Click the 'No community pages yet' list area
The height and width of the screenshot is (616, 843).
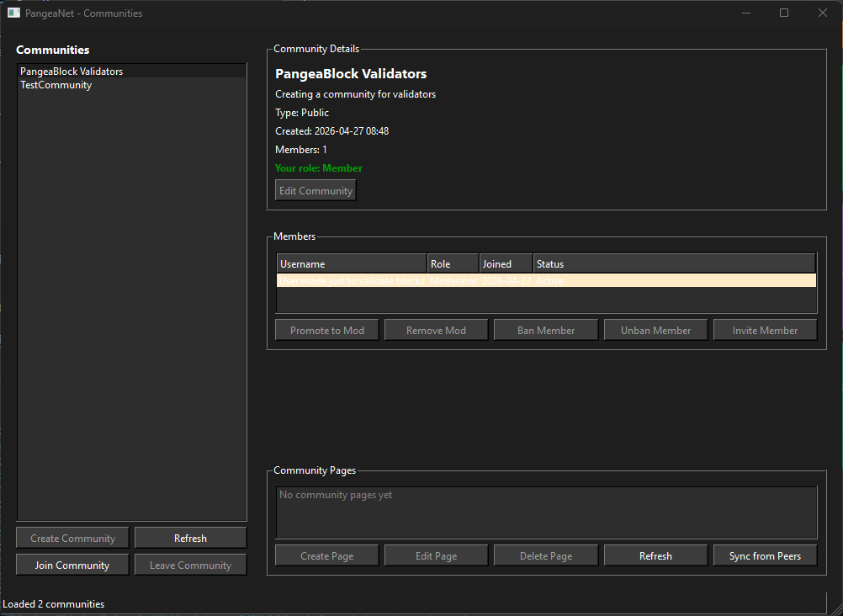click(546, 512)
